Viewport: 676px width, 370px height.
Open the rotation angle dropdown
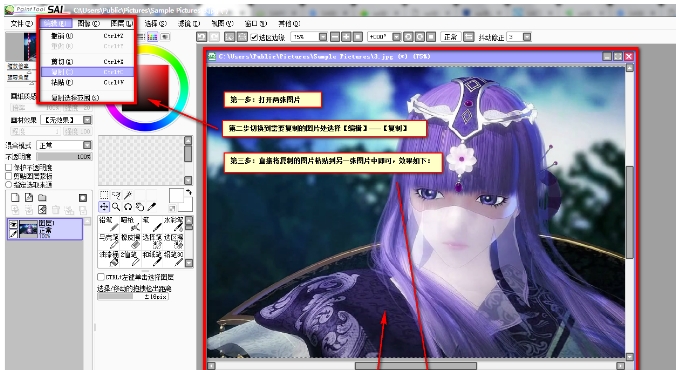click(397, 37)
